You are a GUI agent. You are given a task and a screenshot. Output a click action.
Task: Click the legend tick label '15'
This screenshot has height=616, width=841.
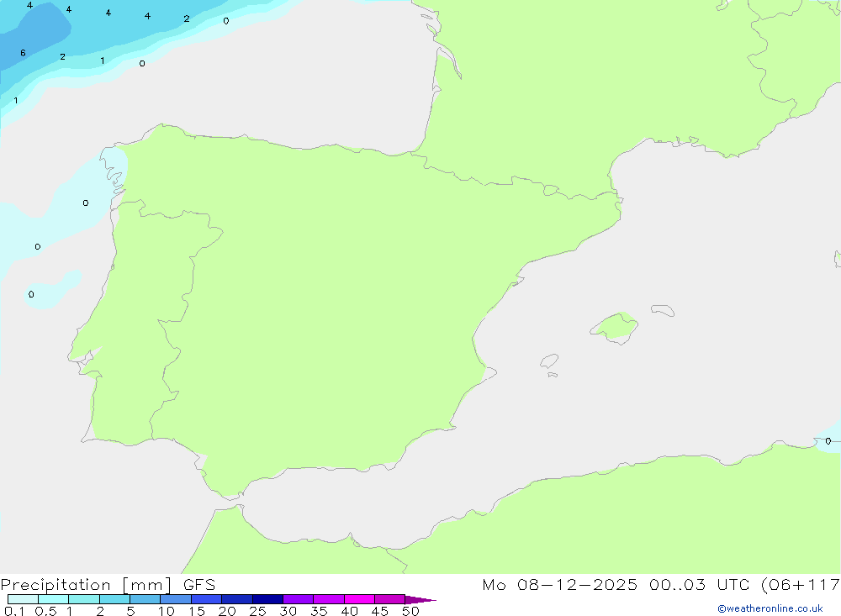point(197,611)
